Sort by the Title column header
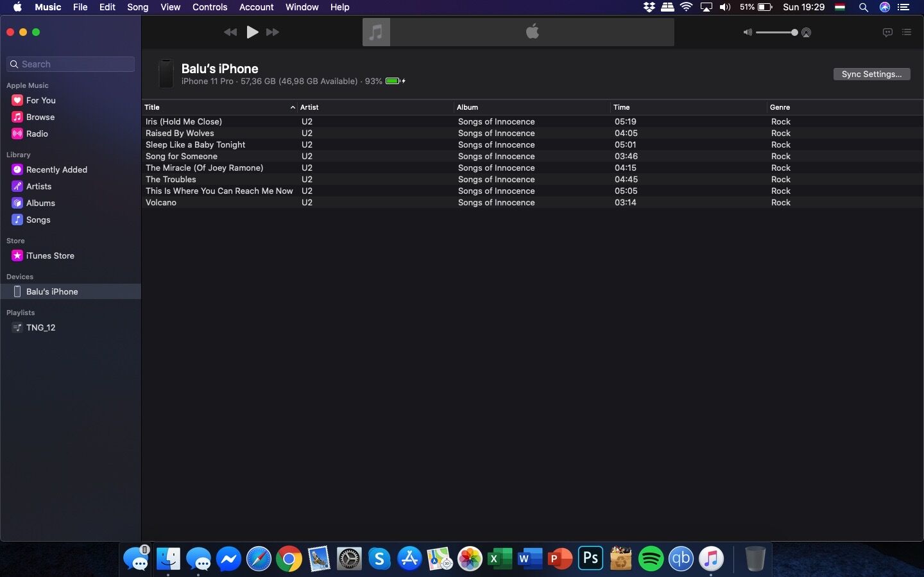 pos(219,107)
